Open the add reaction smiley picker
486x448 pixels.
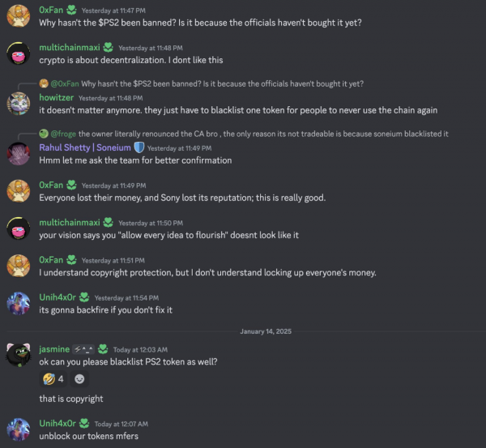pos(79,378)
